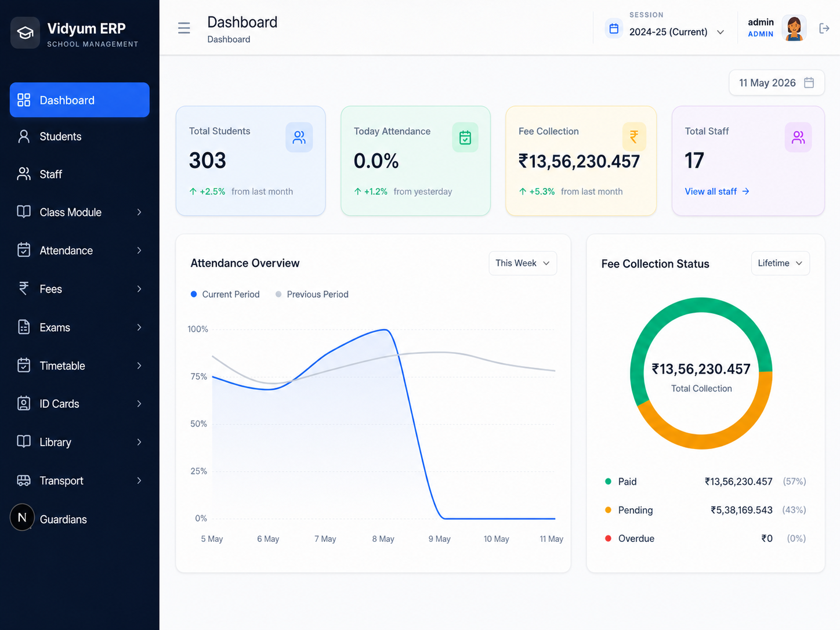This screenshot has width=840, height=630.
Task: Click the Pending legend orange dot
Action: [x=608, y=510]
